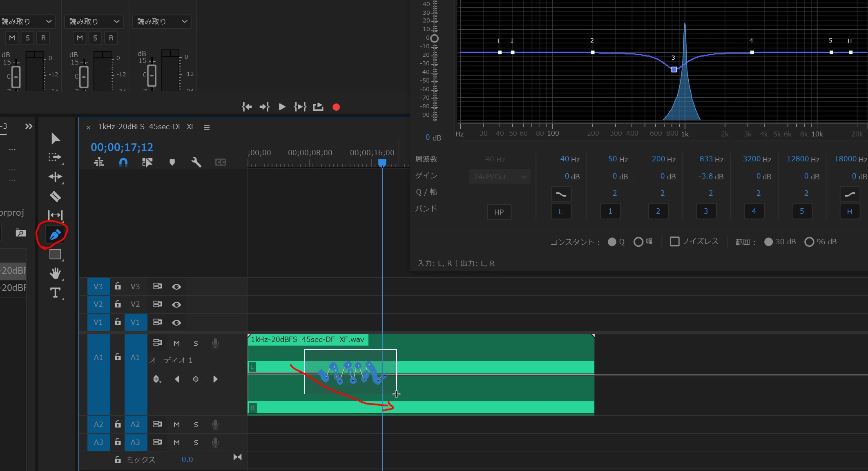Adjust the EQ master gain slider
The image size is (868, 471).
(434, 38)
